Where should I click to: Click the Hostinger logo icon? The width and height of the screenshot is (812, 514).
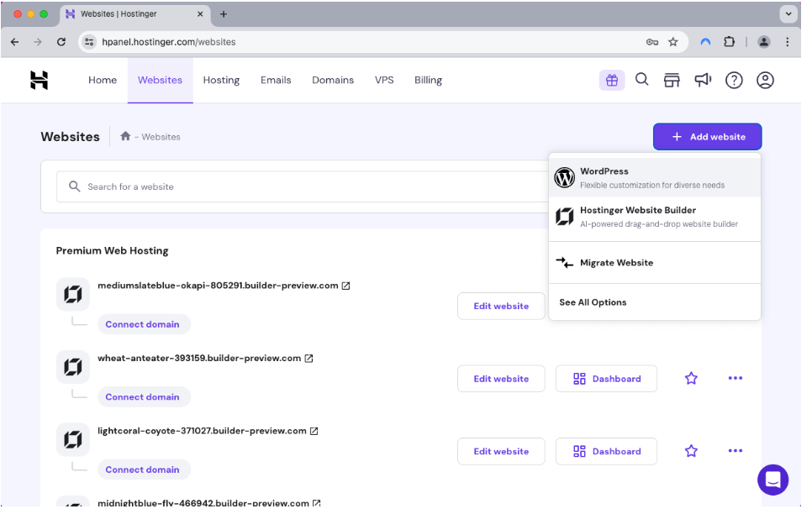(40, 81)
